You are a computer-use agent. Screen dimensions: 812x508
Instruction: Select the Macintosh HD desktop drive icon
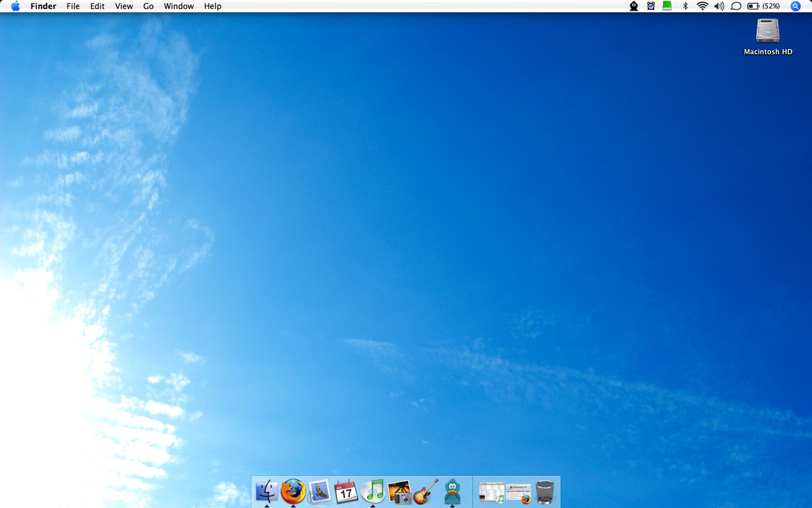coord(767,30)
